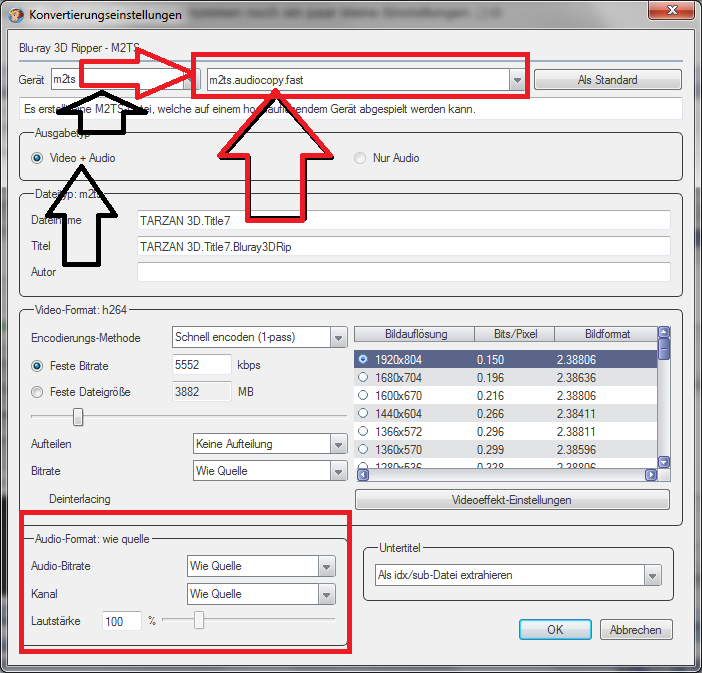Click the resolution list scroll left arrow
Viewport: 702px width, 673px height.
click(x=363, y=475)
